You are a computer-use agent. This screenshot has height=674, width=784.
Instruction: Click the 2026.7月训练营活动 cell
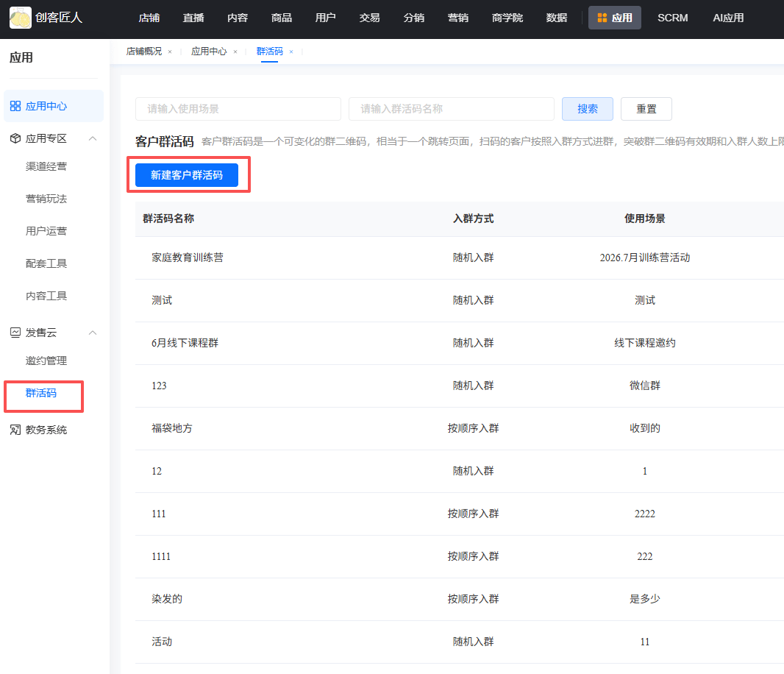pyautogui.click(x=644, y=258)
